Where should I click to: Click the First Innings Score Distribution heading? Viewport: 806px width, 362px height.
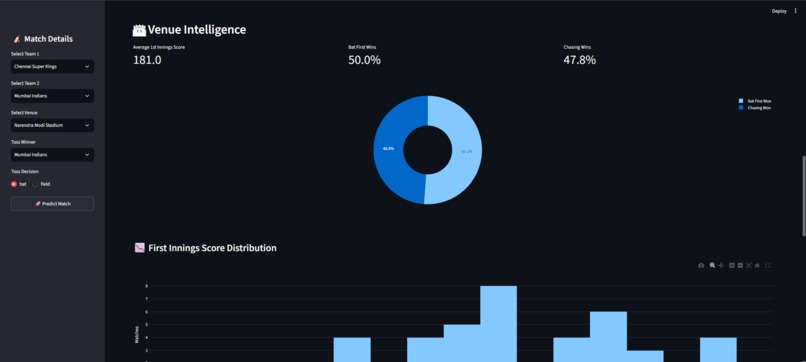[212, 248]
